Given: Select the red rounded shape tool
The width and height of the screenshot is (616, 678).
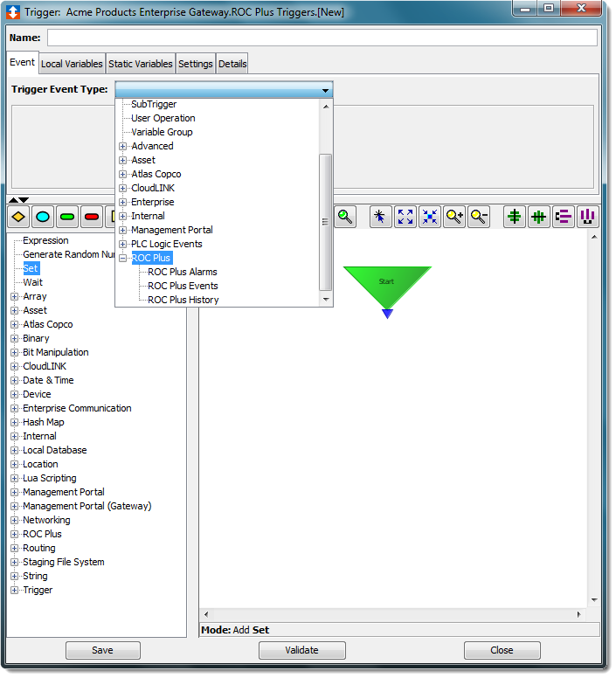Looking at the screenshot, I should [x=92, y=217].
